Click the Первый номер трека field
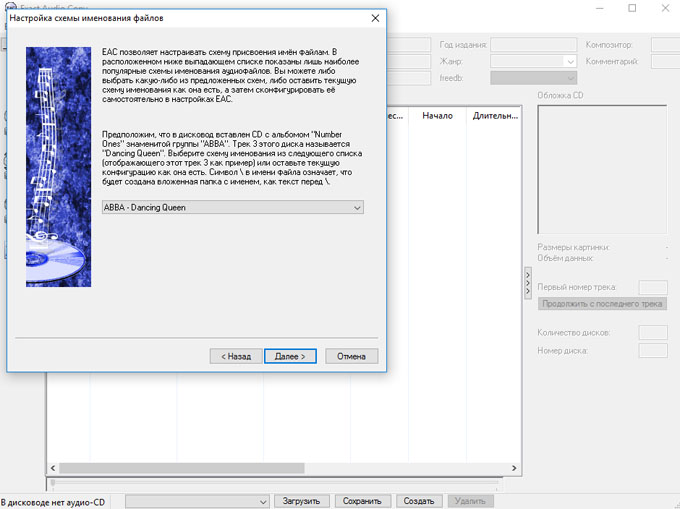 coord(652,287)
